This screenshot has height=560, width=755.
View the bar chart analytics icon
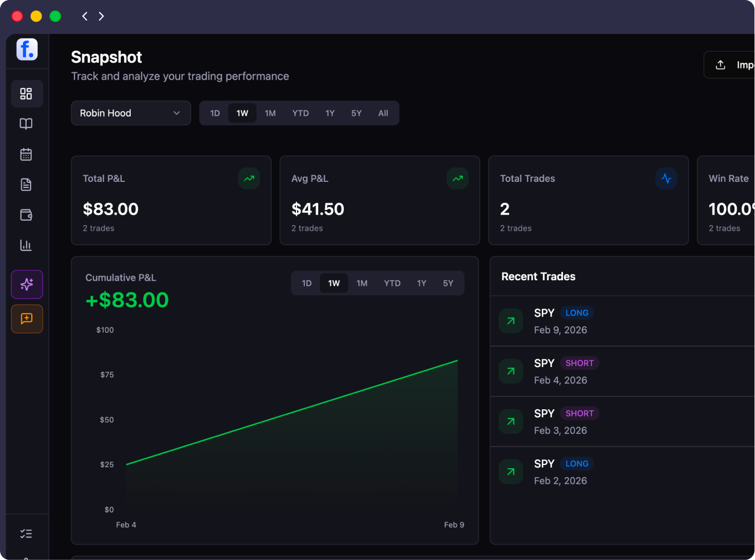(26, 245)
